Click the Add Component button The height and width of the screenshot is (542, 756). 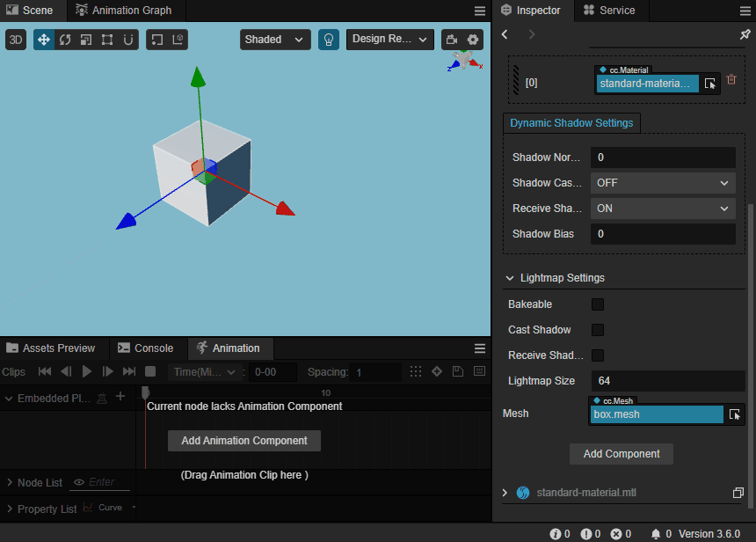[622, 454]
